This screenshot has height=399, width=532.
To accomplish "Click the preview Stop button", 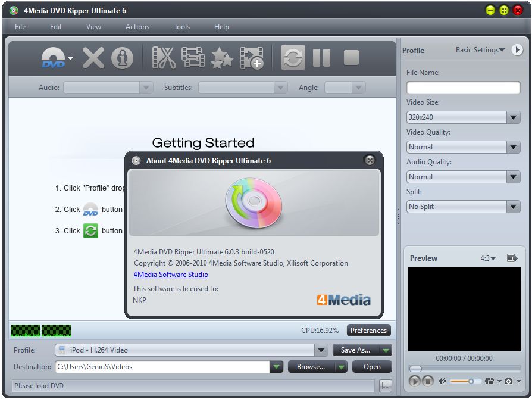I will (x=428, y=381).
